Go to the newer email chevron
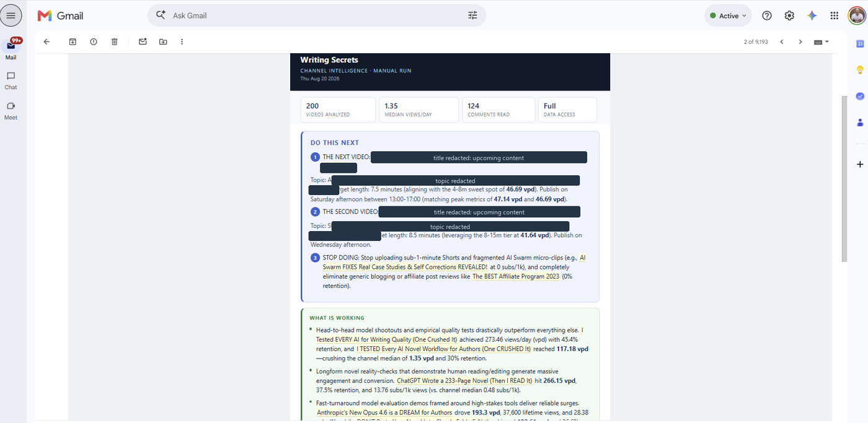The image size is (868, 423). click(782, 41)
